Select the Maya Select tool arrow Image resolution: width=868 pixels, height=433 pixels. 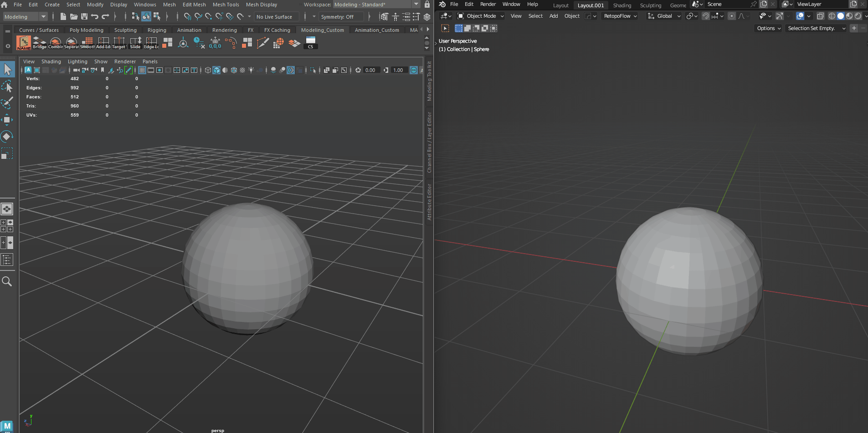tap(7, 69)
